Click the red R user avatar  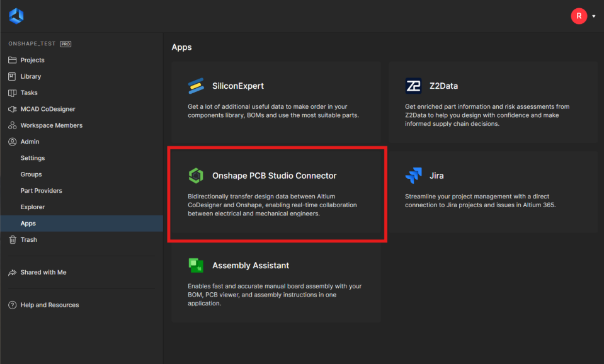click(579, 16)
